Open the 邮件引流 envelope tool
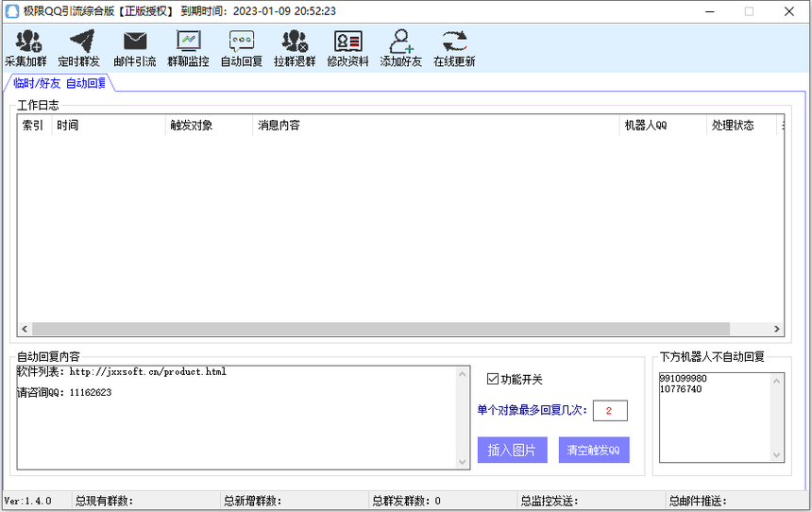 coord(135,48)
